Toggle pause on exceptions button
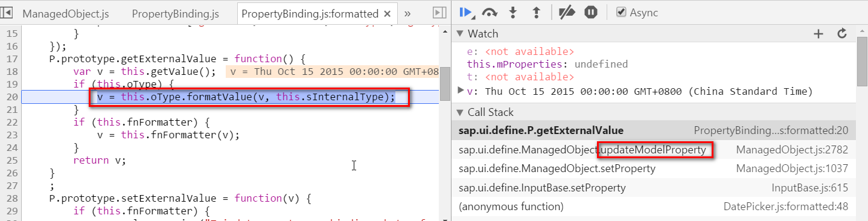Viewport: 868px width, 221px height. coord(591,12)
